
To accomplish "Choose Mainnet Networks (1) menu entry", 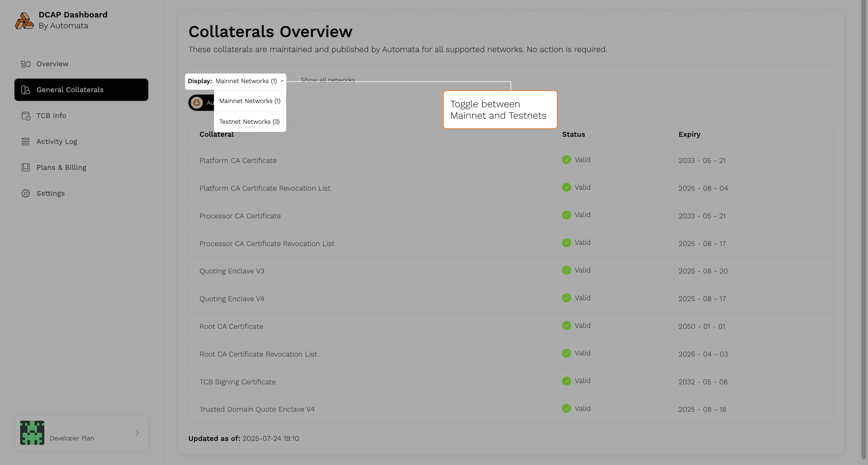I will click(249, 101).
